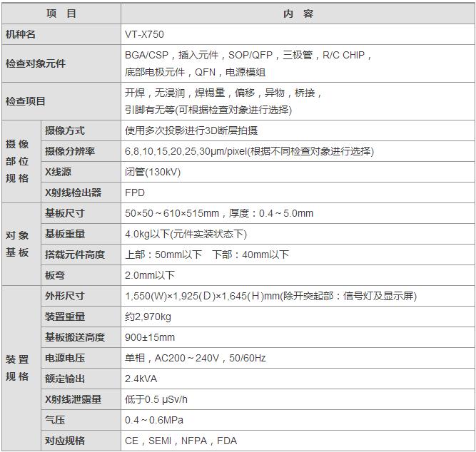
Task: Click the 检查对象元件 row label
Action: tap(35, 63)
